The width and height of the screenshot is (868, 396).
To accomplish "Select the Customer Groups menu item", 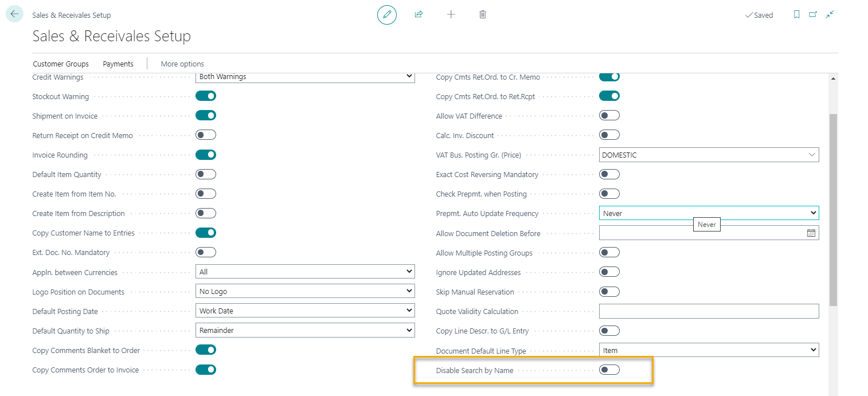I will coord(61,64).
